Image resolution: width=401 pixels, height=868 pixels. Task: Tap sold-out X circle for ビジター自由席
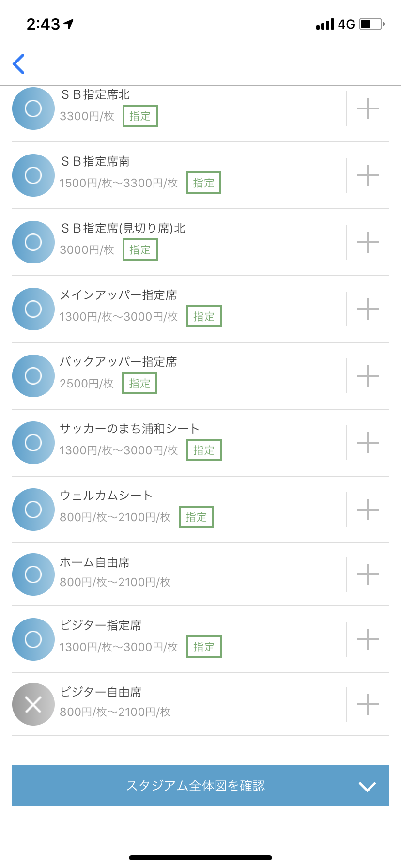(33, 704)
